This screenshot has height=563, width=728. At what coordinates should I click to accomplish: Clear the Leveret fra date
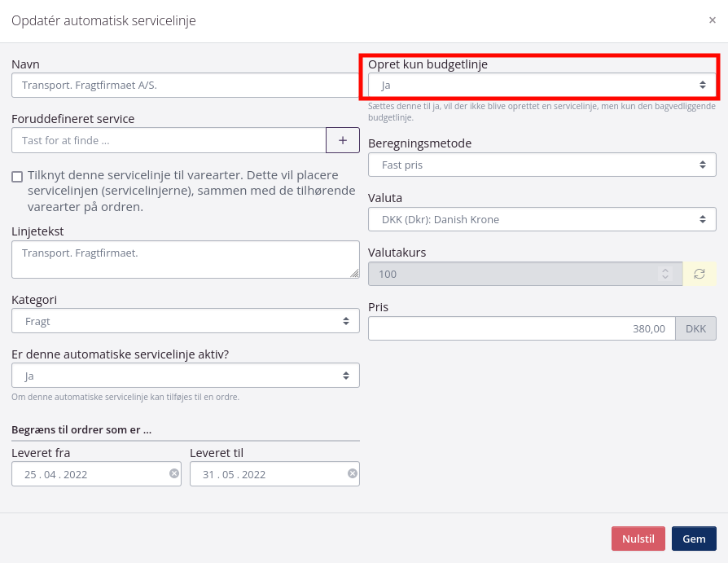click(x=174, y=473)
